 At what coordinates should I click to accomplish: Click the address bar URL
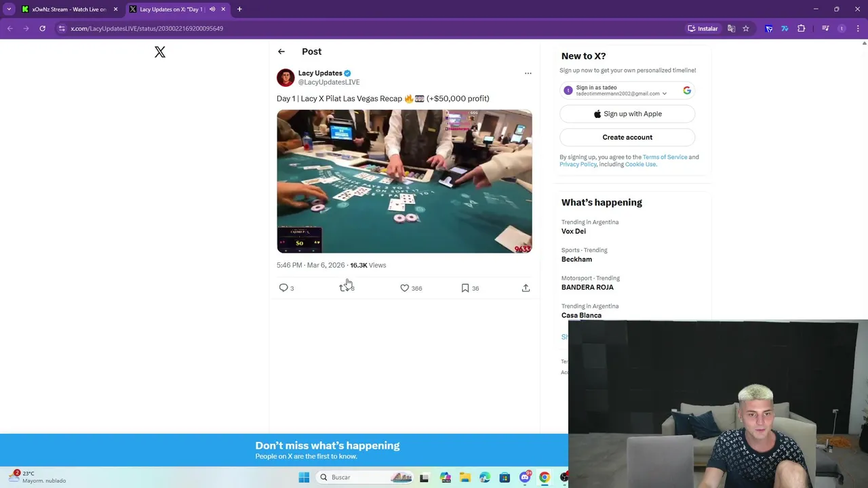(147, 28)
